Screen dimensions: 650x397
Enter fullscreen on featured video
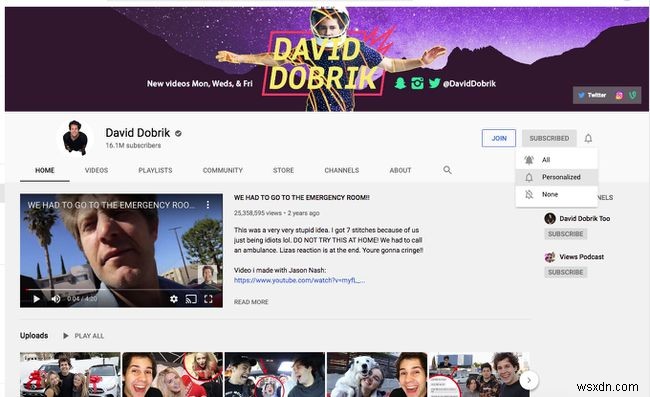[x=208, y=299]
